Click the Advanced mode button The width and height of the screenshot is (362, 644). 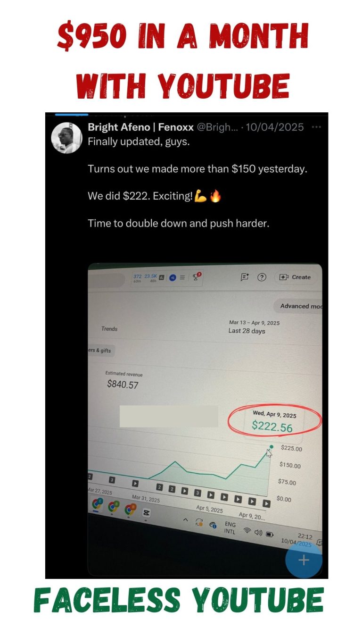tap(298, 306)
